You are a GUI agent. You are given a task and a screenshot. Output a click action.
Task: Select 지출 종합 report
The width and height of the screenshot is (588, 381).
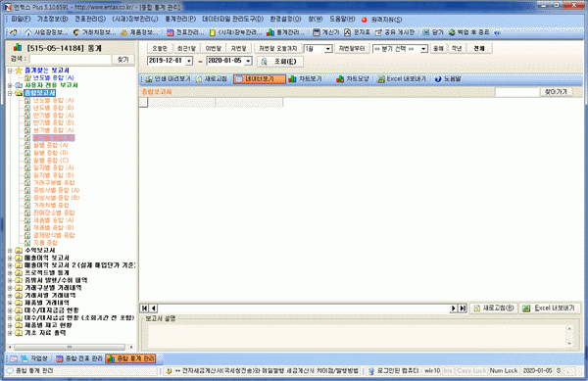tap(46, 243)
